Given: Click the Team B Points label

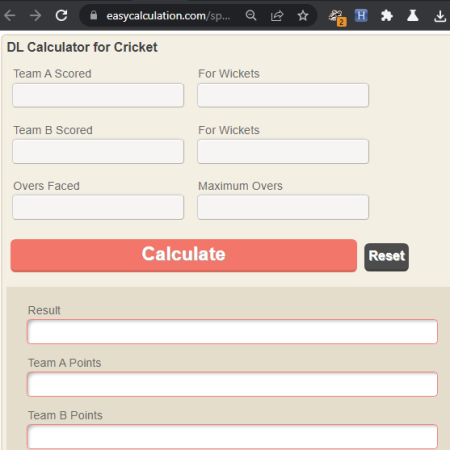Looking at the screenshot, I should point(65,415).
